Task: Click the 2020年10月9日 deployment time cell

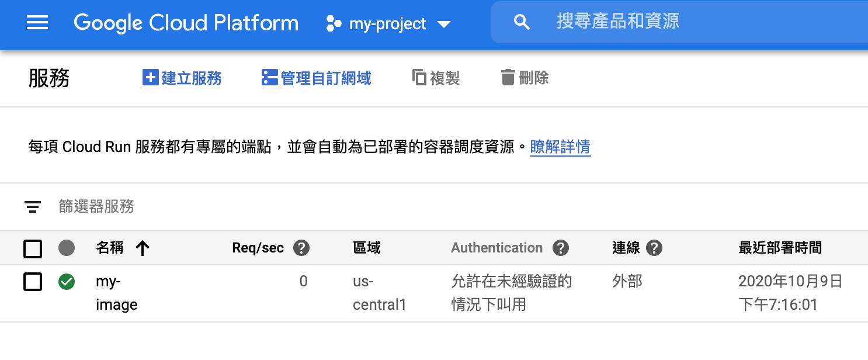Action: [x=791, y=293]
